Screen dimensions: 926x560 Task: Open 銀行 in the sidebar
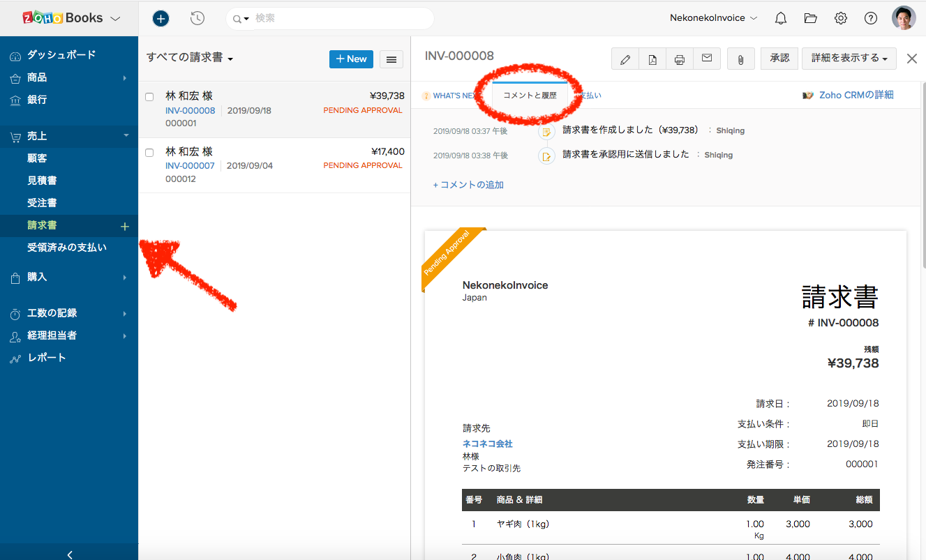[x=37, y=100]
